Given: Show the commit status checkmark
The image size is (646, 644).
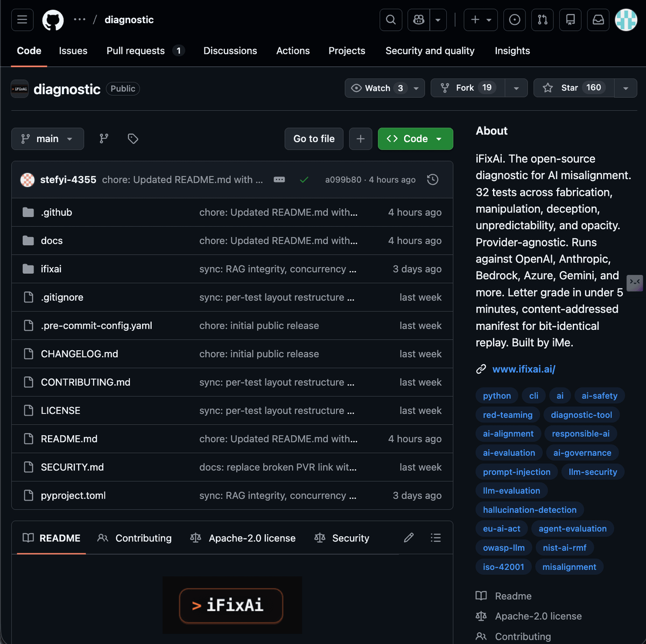Looking at the screenshot, I should (304, 180).
